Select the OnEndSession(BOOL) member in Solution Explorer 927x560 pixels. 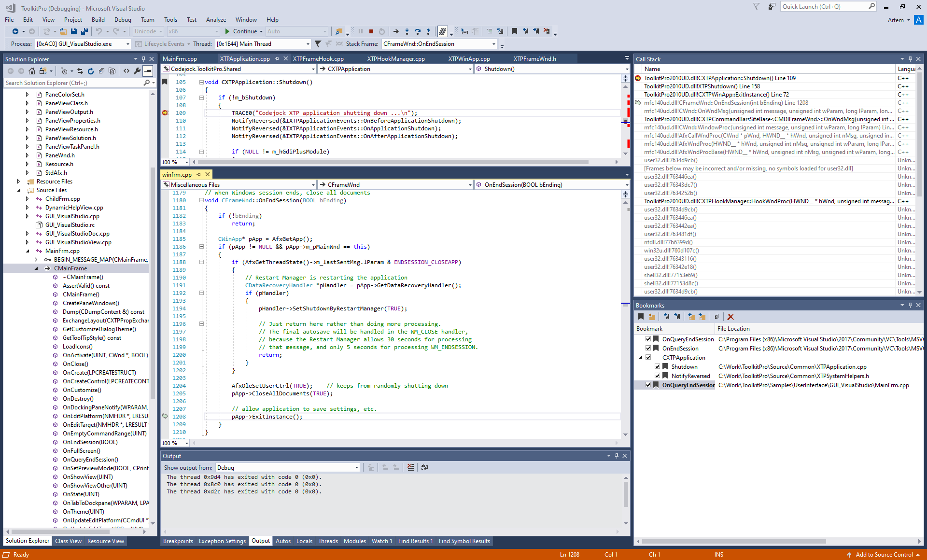point(90,442)
